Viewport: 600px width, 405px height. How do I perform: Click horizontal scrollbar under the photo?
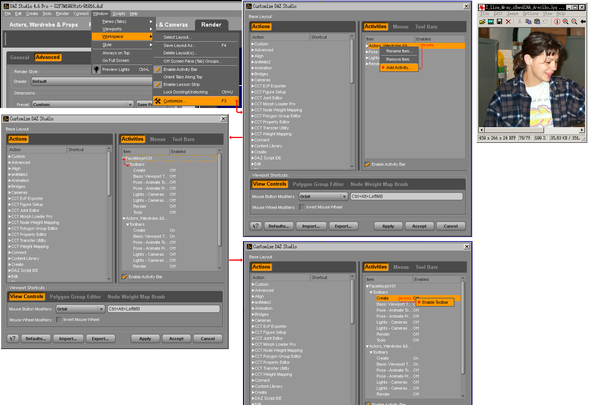pyautogui.click(x=532, y=130)
